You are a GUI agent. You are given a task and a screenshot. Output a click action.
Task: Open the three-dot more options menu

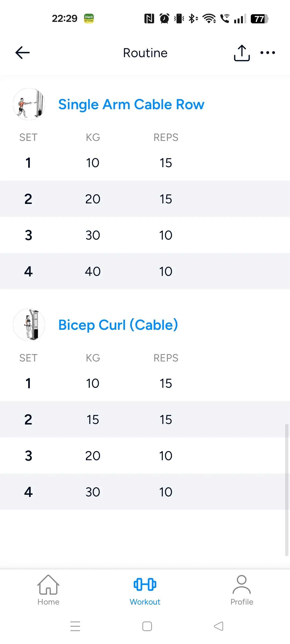tap(268, 53)
